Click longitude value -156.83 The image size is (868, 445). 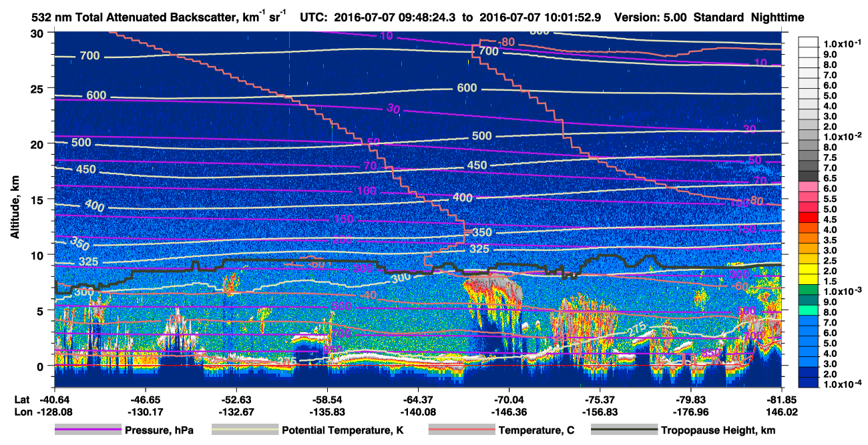(x=600, y=411)
